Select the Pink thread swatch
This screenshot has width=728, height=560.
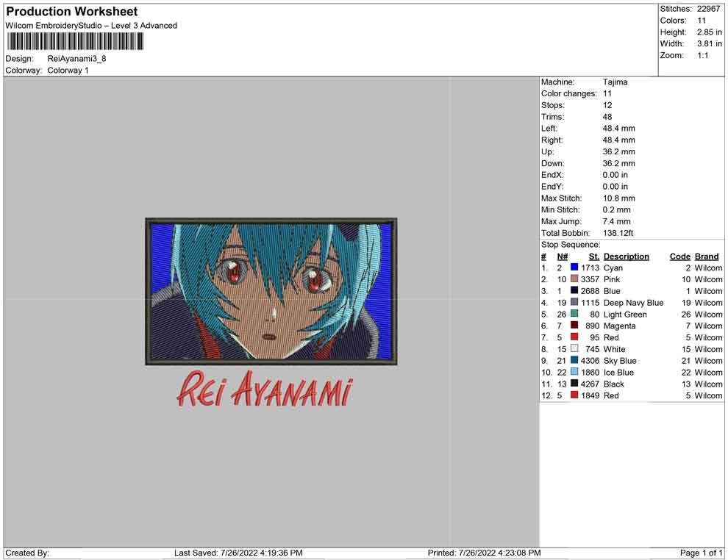[574, 280]
